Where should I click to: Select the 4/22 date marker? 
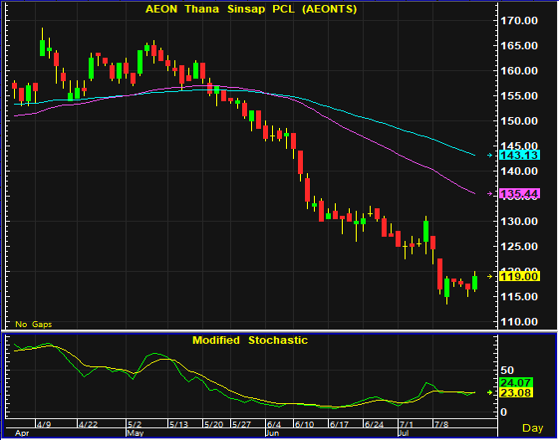pos(88,424)
